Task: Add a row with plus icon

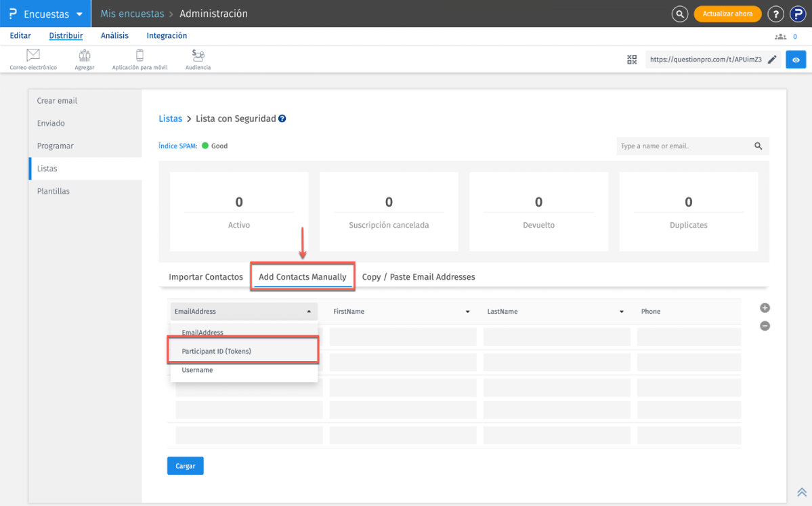Action: pyautogui.click(x=765, y=308)
